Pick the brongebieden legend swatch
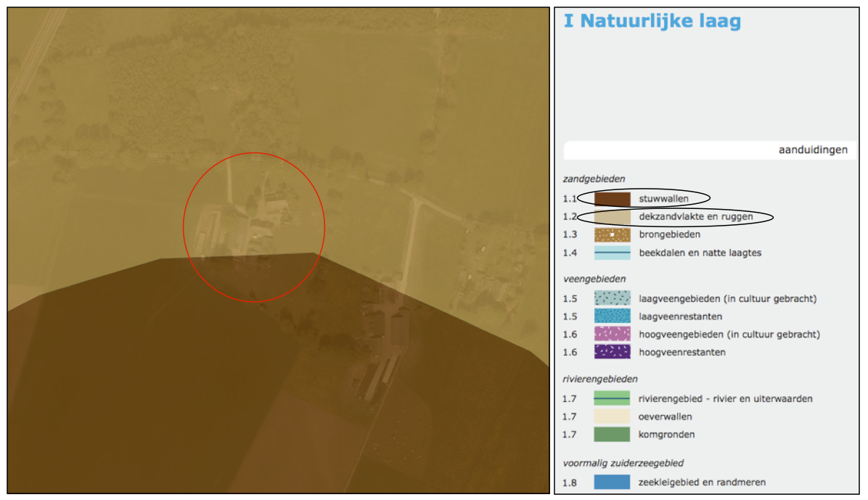This screenshot has height=500, width=868. tap(613, 235)
